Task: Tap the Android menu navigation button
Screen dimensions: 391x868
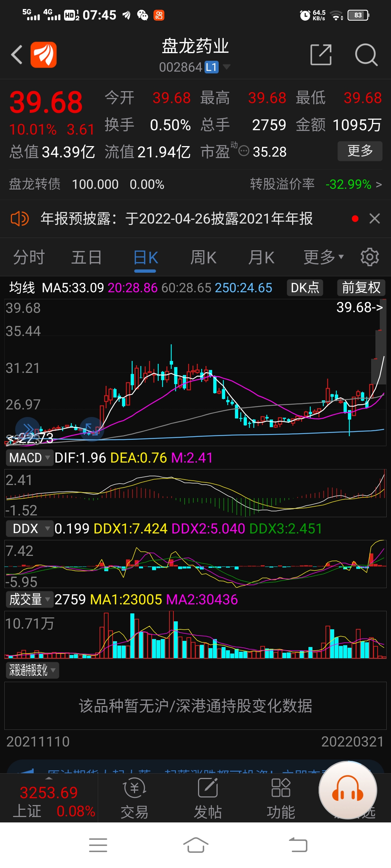Action: (x=98, y=845)
